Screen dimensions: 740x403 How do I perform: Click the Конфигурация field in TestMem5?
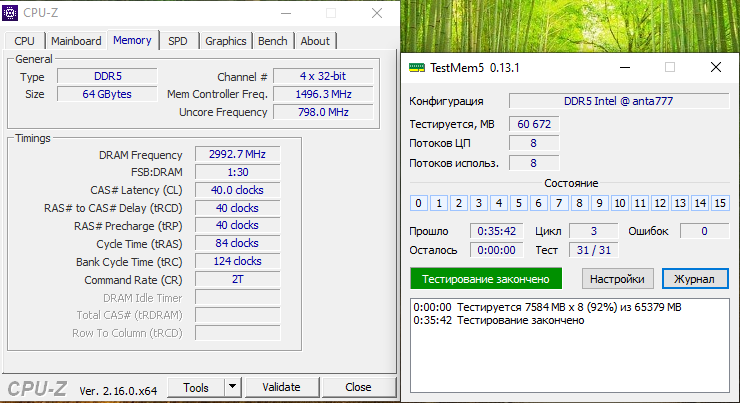(618, 101)
